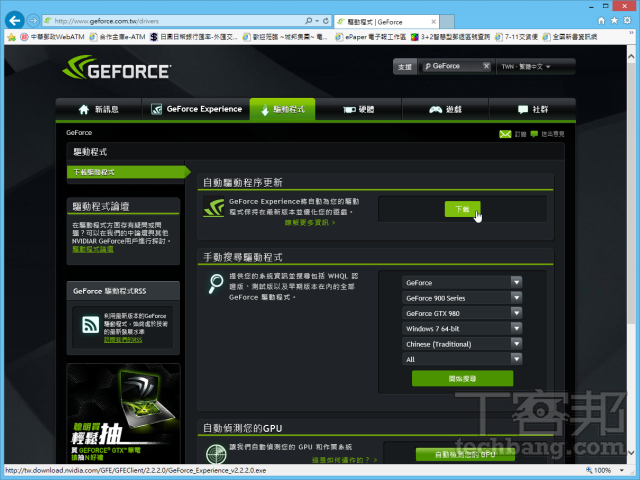The image size is (640, 480).
Task: Click the 自動偵測您的GPU green button
Action: tap(465, 454)
